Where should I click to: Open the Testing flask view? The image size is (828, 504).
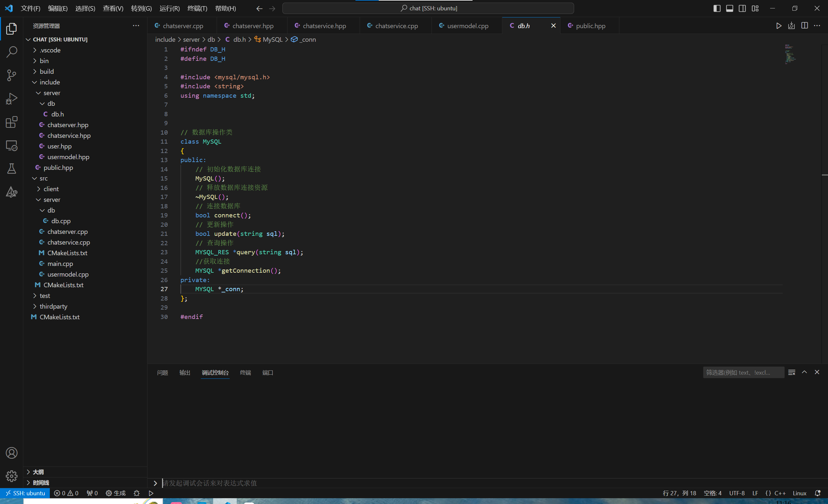(11, 169)
